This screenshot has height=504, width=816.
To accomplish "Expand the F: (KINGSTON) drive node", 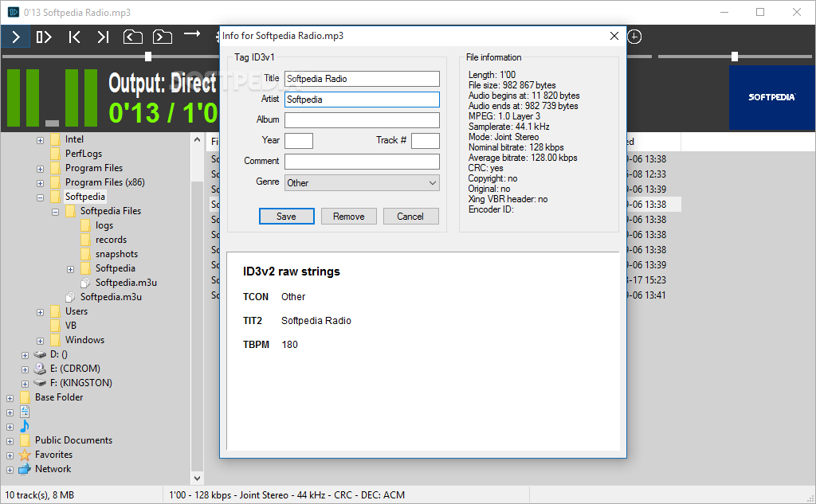I will 25,384.
